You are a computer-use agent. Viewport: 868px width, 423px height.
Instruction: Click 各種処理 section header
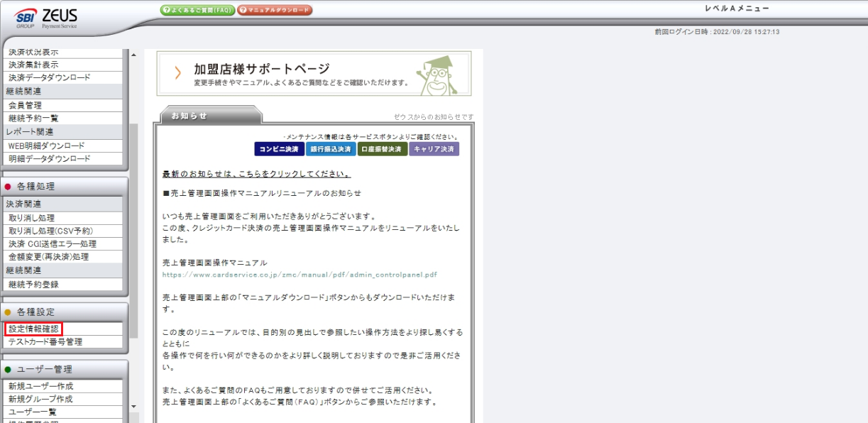click(x=64, y=187)
